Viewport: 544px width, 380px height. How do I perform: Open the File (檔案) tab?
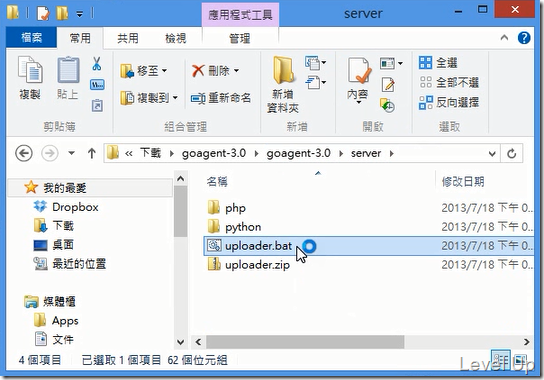(x=32, y=37)
